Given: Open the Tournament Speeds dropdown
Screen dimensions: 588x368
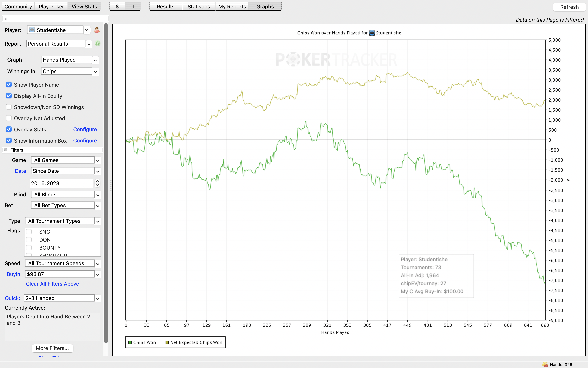Looking at the screenshot, I should click(x=98, y=264).
